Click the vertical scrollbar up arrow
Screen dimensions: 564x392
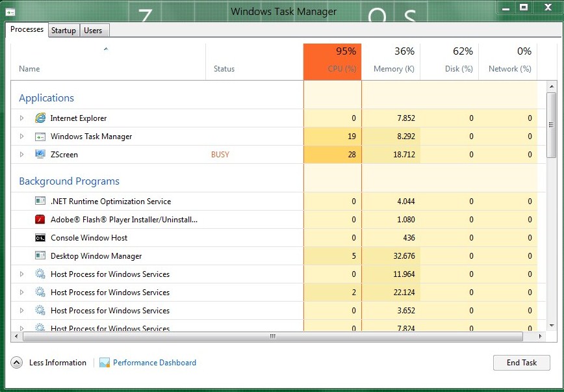coord(552,86)
